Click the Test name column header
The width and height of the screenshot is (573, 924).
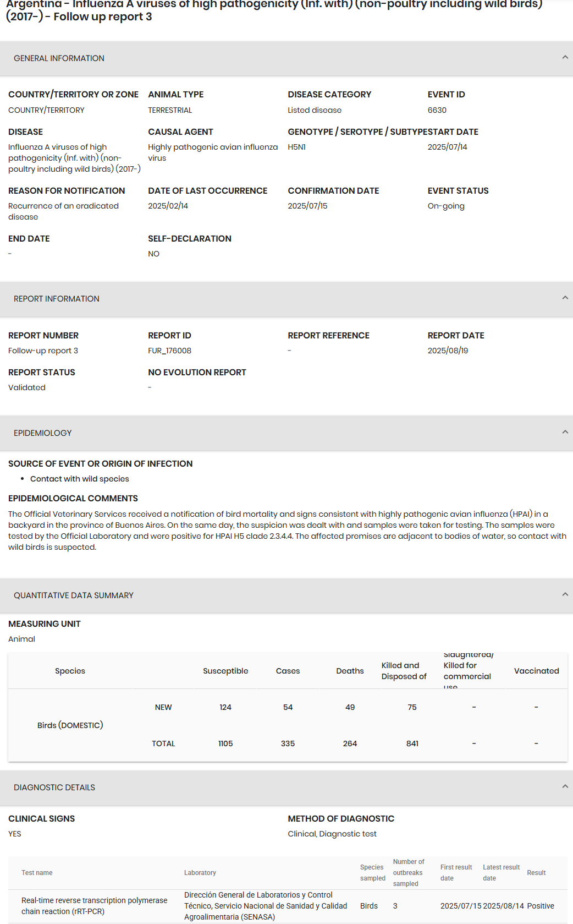coord(37,873)
